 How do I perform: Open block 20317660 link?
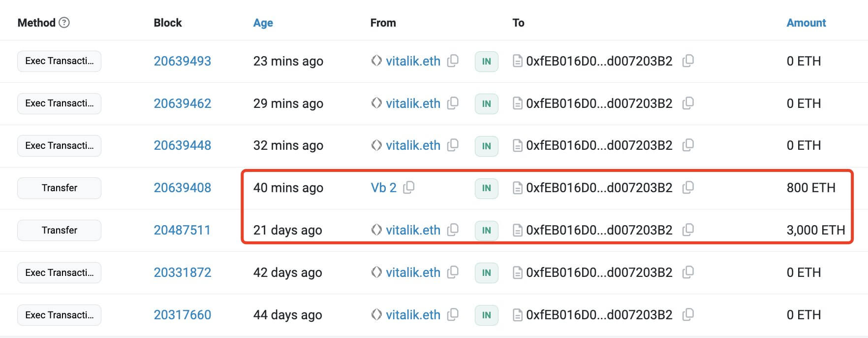click(x=182, y=315)
